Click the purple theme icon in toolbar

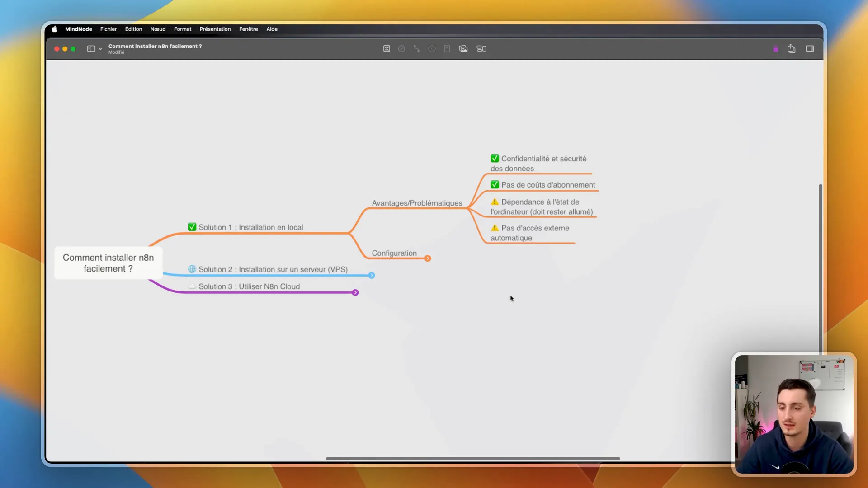click(x=776, y=49)
